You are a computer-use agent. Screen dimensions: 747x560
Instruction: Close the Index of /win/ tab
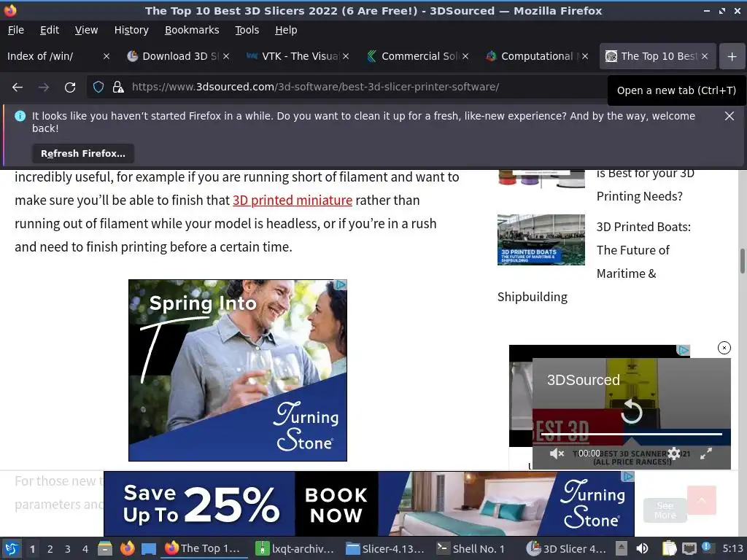coord(107,56)
